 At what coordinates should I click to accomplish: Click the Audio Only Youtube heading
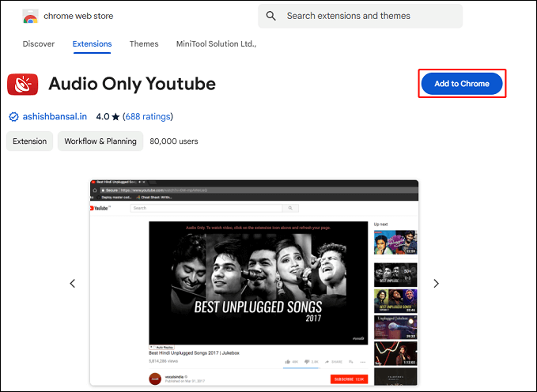click(132, 84)
